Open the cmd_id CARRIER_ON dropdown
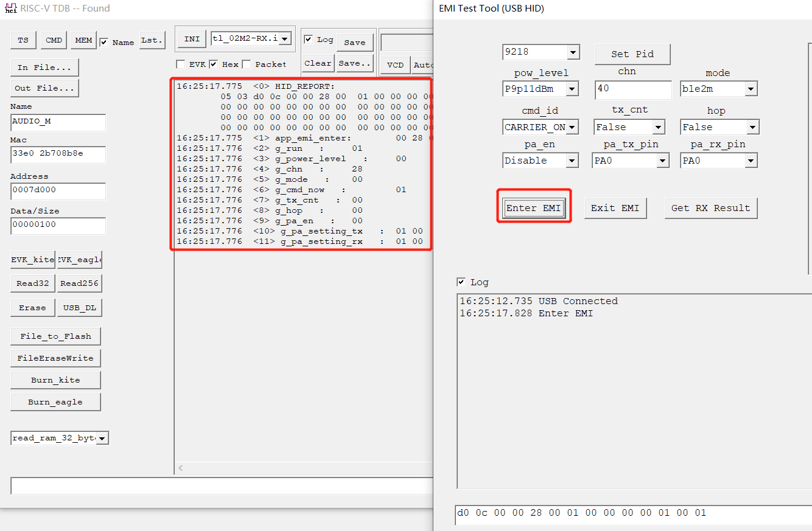Image resolution: width=812 pixels, height=531 pixels. 571,127
